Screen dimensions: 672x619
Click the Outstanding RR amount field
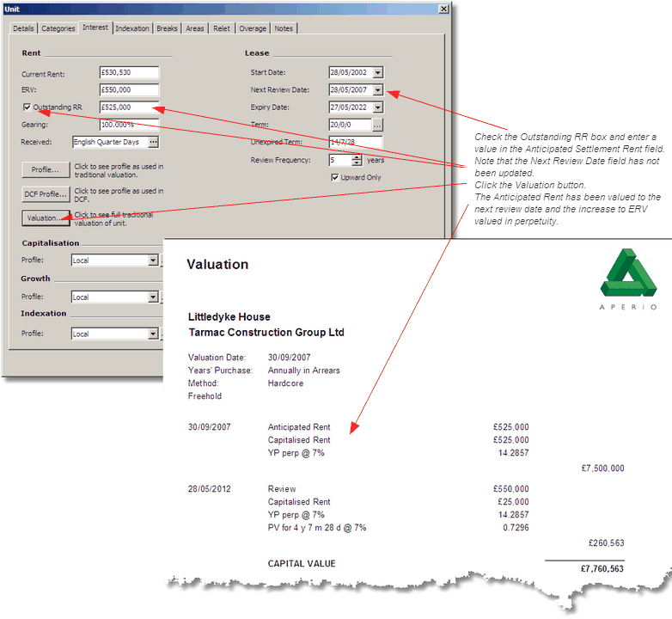coord(129,107)
